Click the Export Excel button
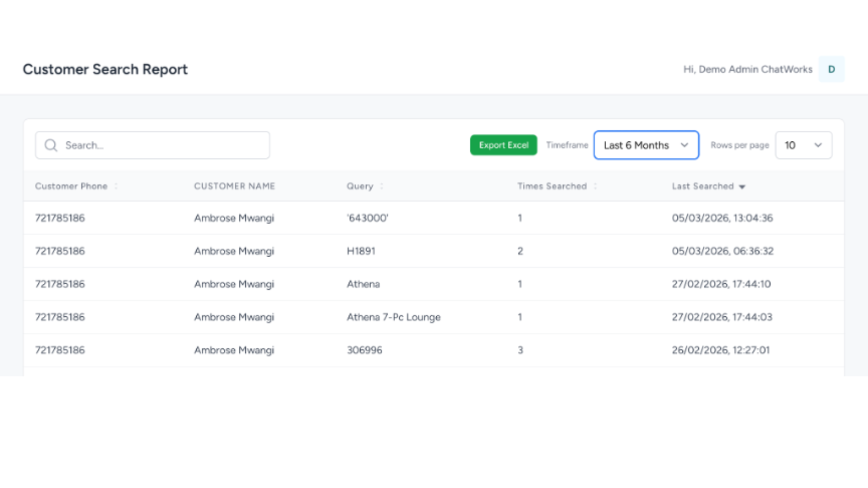 (504, 145)
